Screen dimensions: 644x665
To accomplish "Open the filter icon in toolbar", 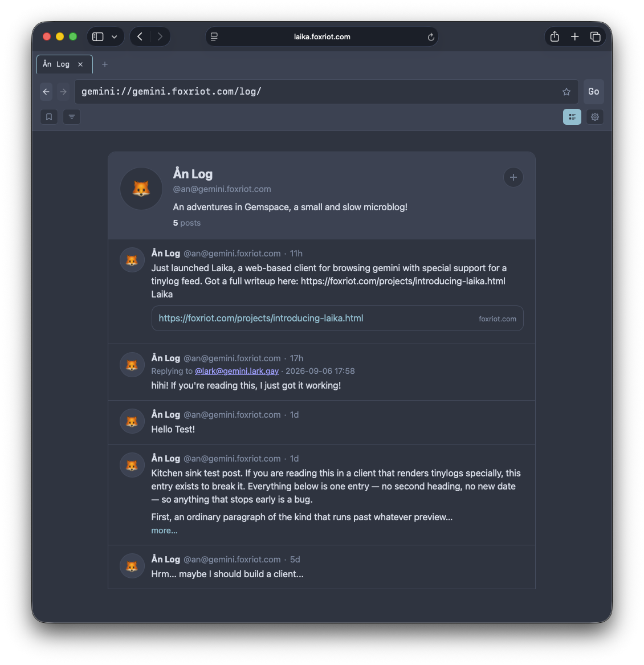I will pos(72,117).
